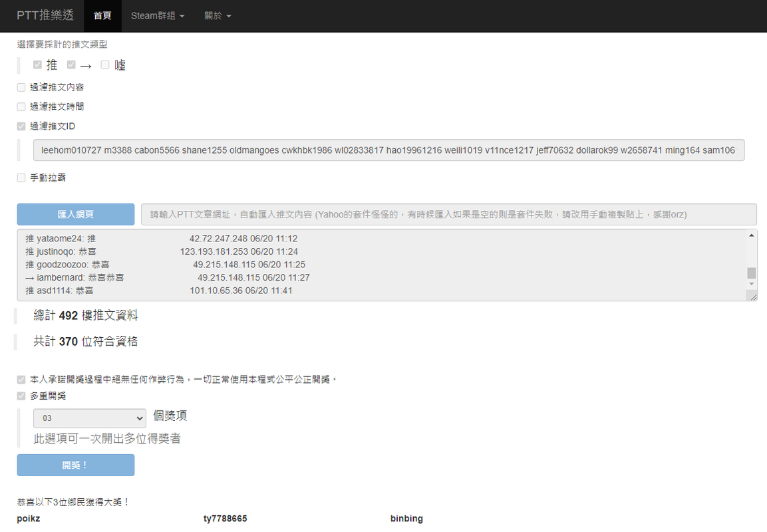The image size is (767, 532).
Task: Click the iambernard 恭喜恭喜 comment line
Action: point(168,277)
